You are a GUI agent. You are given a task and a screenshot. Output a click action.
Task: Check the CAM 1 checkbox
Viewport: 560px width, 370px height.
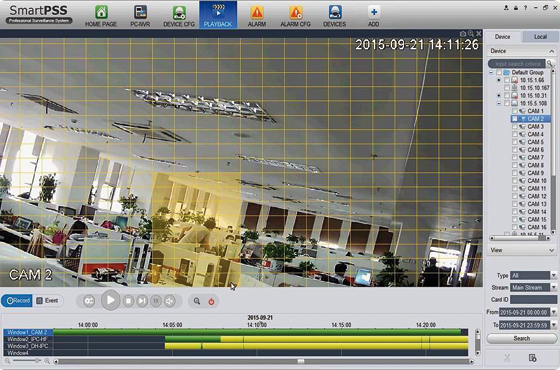coord(515,111)
